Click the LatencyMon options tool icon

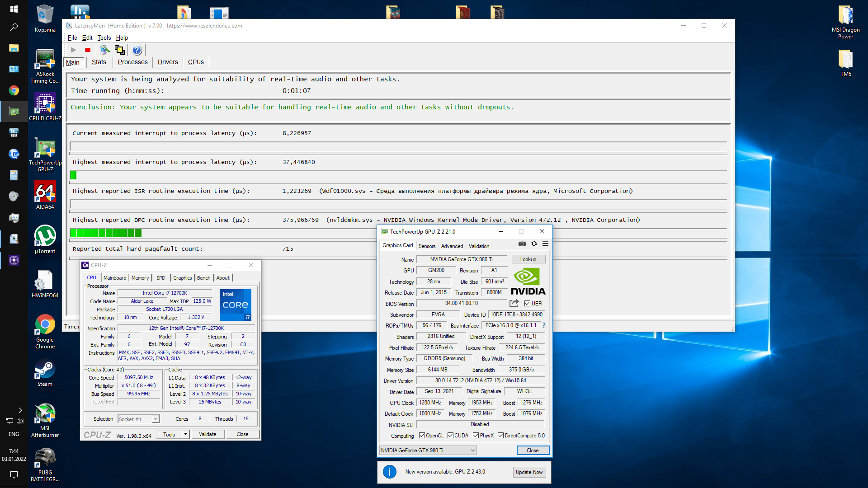105,50
